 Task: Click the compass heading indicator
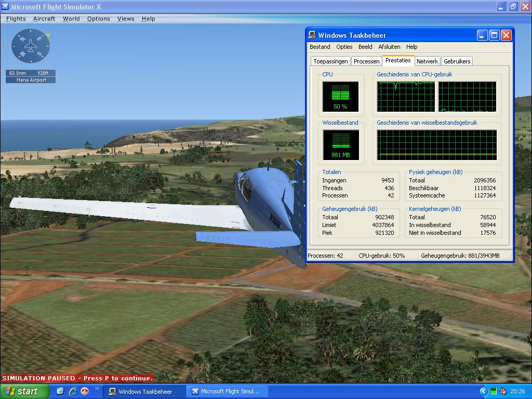(31, 46)
